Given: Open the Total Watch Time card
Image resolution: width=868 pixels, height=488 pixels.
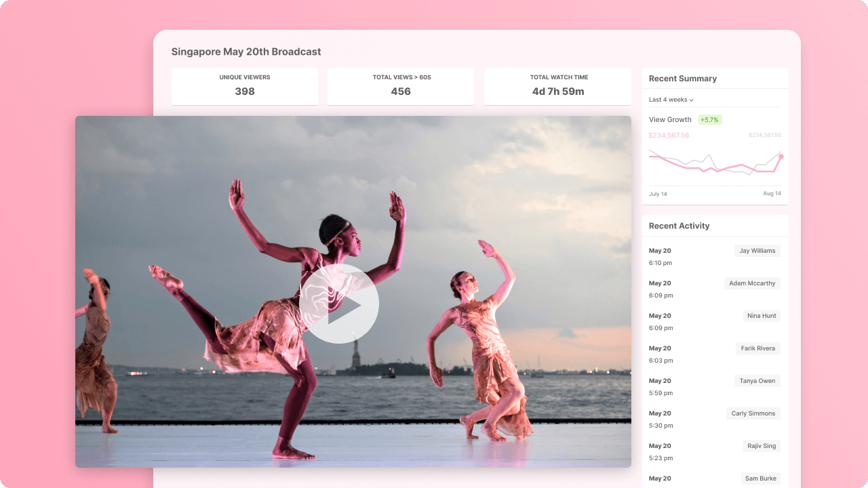Looking at the screenshot, I should click(557, 86).
